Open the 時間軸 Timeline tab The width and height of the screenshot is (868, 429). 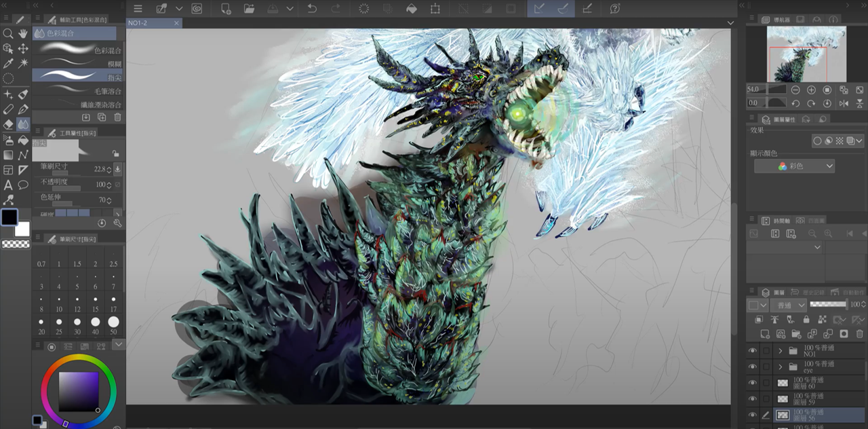tap(776, 221)
